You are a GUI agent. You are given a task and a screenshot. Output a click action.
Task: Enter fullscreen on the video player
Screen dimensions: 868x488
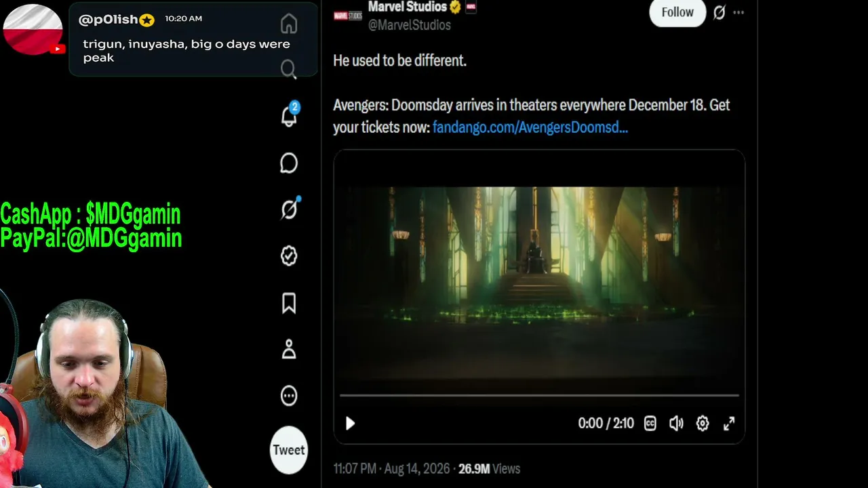[x=729, y=424]
